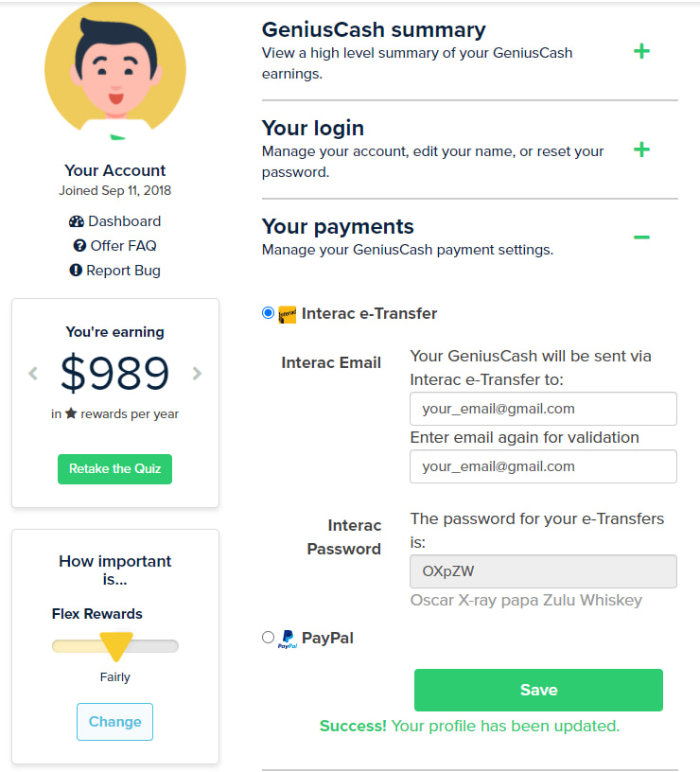700x772 pixels.
Task: Click the Report Bug exclamation icon
Action: point(77,271)
